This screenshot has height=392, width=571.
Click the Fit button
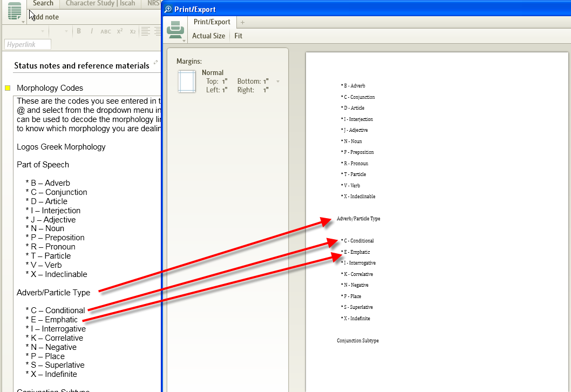click(238, 36)
